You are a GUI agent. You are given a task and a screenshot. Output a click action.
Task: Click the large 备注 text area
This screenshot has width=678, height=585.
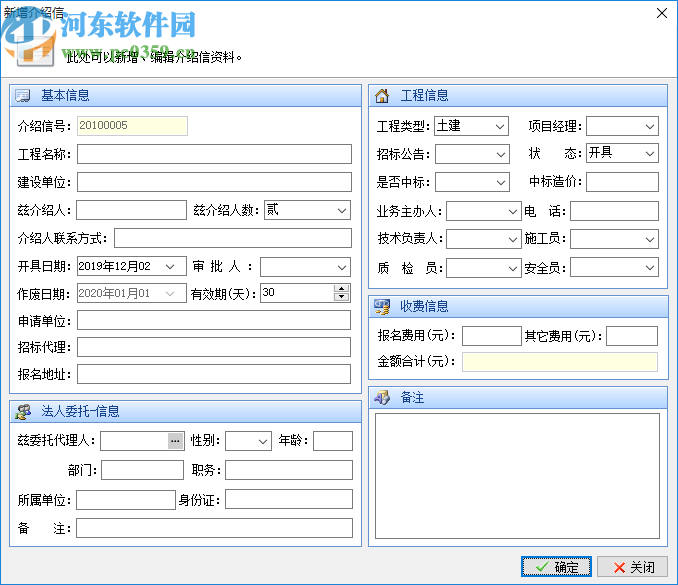pos(518,476)
